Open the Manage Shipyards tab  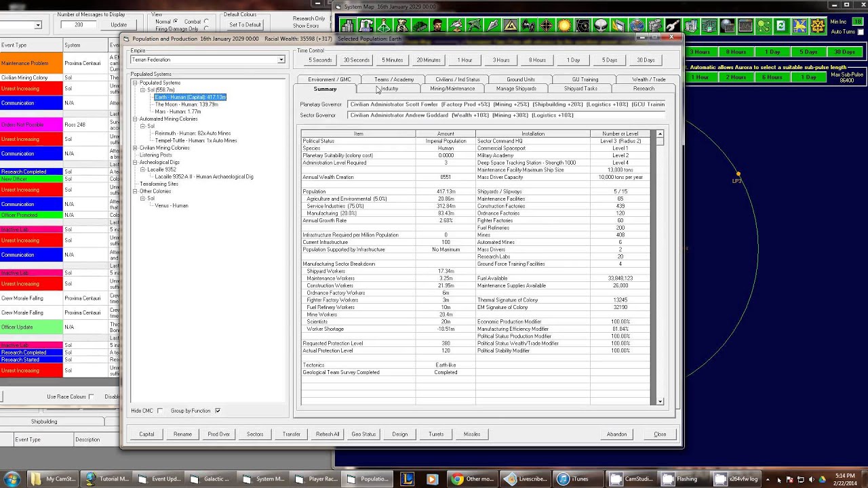pyautogui.click(x=516, y=89)
